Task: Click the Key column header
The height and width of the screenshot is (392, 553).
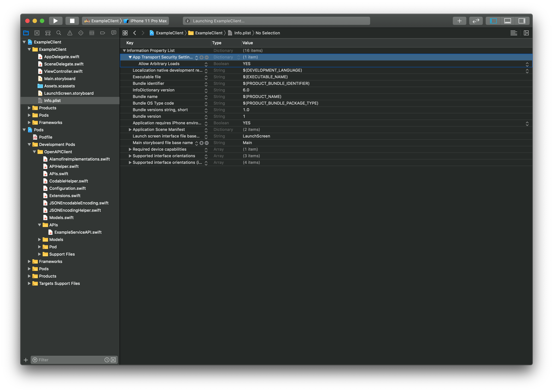Action: tap(165, 43)
